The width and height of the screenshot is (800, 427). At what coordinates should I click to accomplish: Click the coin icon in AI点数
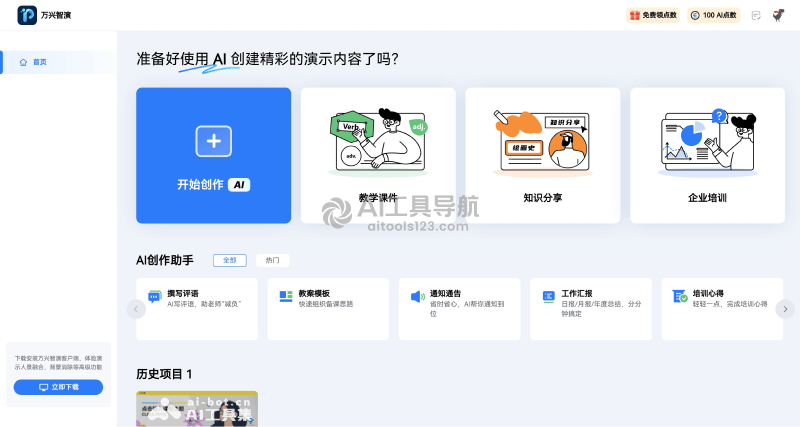[695, 15]
